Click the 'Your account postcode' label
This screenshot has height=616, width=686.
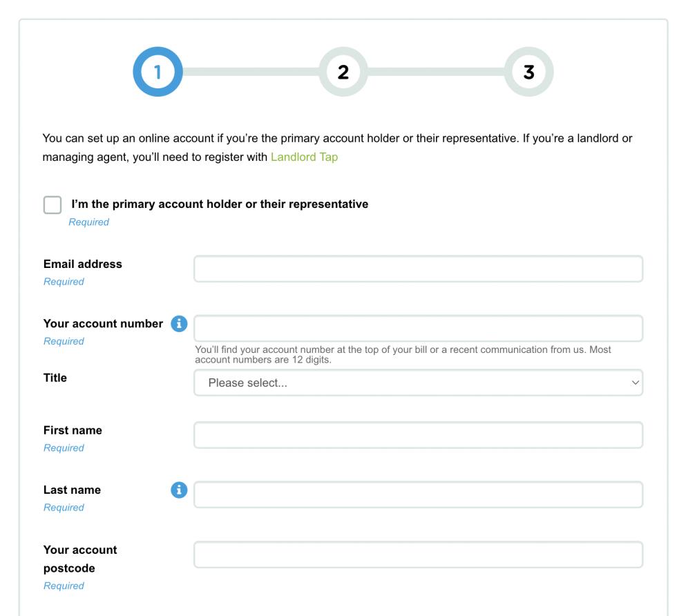click(79, 559)
